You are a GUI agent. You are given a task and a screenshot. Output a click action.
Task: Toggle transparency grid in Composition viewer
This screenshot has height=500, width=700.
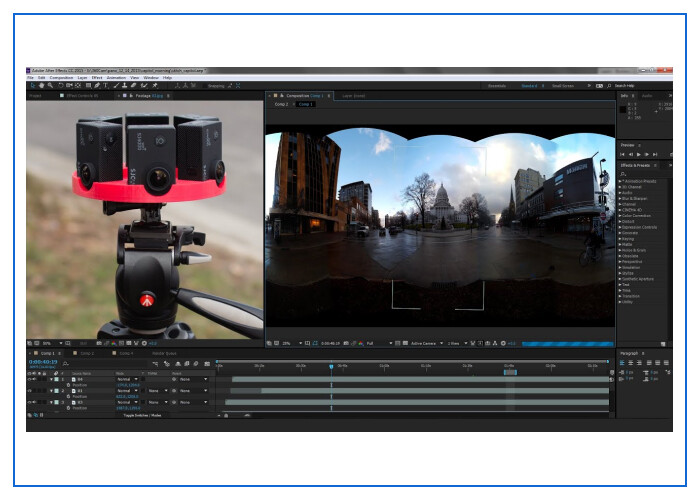point(405,343)
